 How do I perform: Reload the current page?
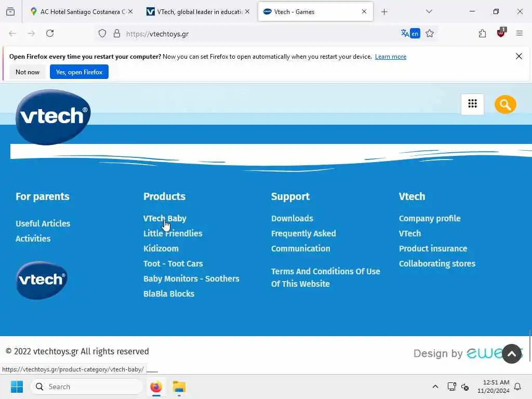click(x=50, y=33)
